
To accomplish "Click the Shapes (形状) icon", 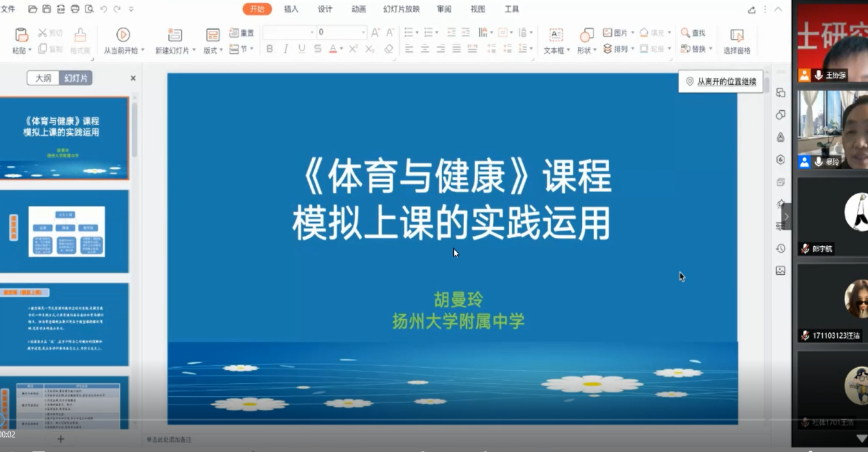I will click(587, 35).
